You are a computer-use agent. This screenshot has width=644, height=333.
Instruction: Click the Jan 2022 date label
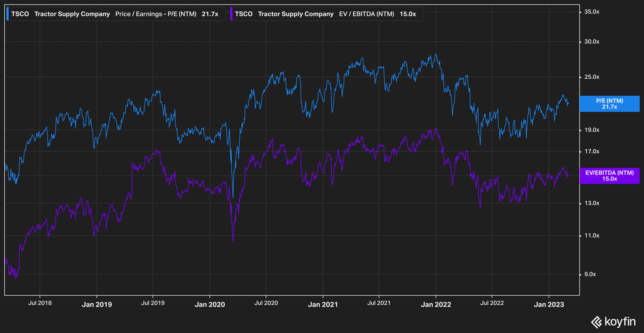tap(436, 305)
